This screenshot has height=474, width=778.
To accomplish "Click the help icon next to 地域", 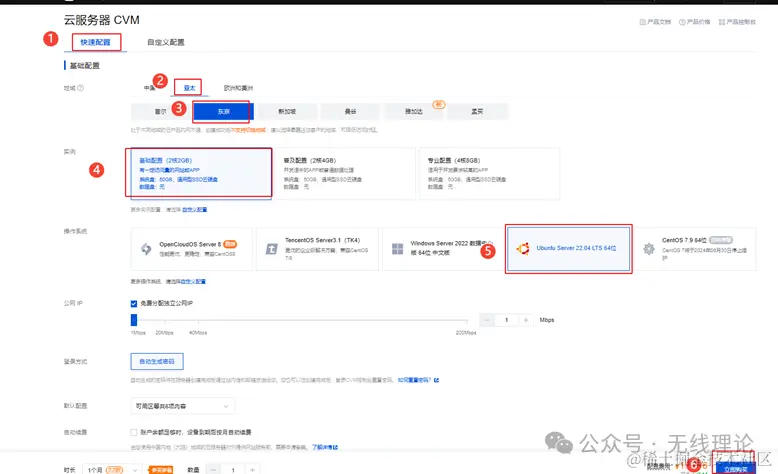I will tap(80, 88).
